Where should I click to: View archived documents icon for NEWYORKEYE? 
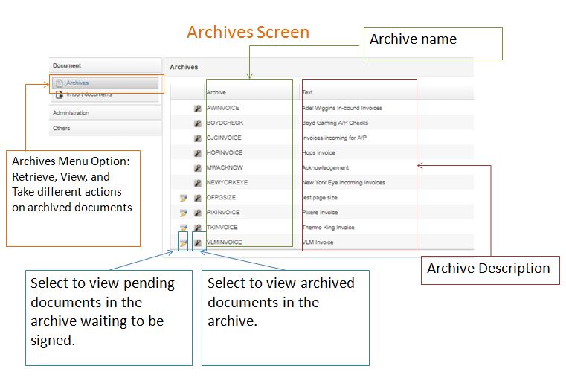198,182
